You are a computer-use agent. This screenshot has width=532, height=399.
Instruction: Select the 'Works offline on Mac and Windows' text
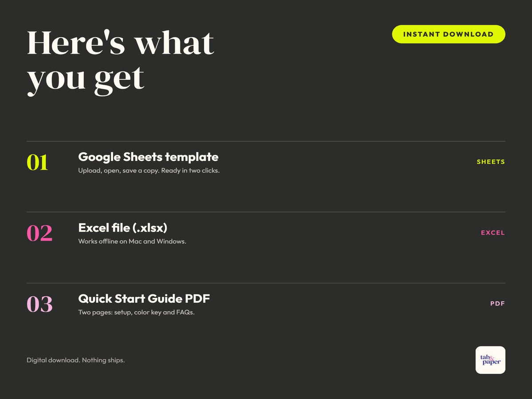[132, 242]
